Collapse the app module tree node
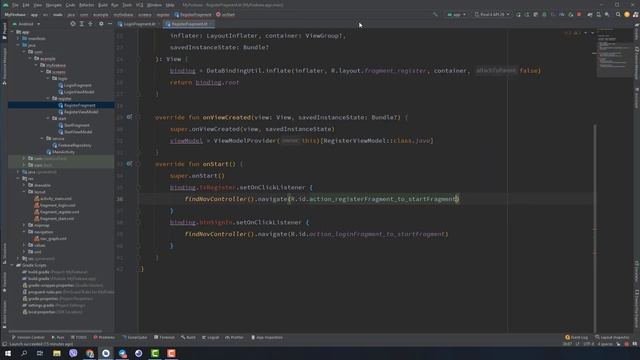640x360 pixels. click(x=13, y=32)
